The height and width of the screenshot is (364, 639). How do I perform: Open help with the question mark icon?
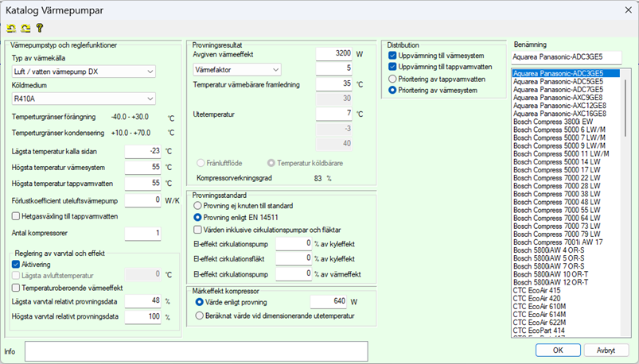(38, 28)
